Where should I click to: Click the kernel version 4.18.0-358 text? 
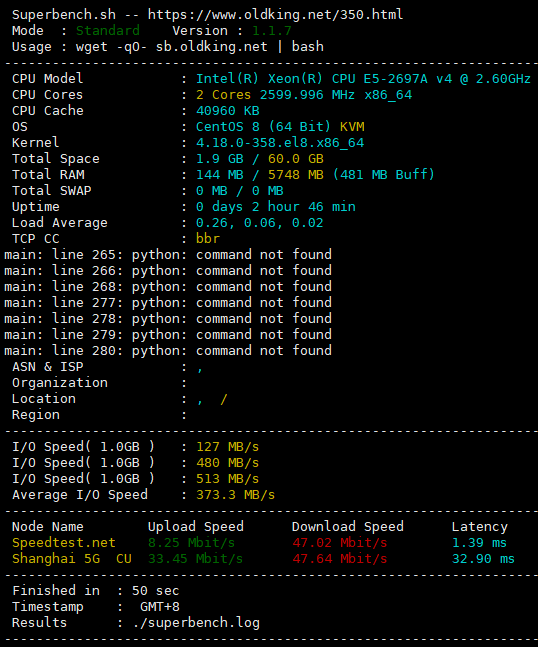point(280,143)
